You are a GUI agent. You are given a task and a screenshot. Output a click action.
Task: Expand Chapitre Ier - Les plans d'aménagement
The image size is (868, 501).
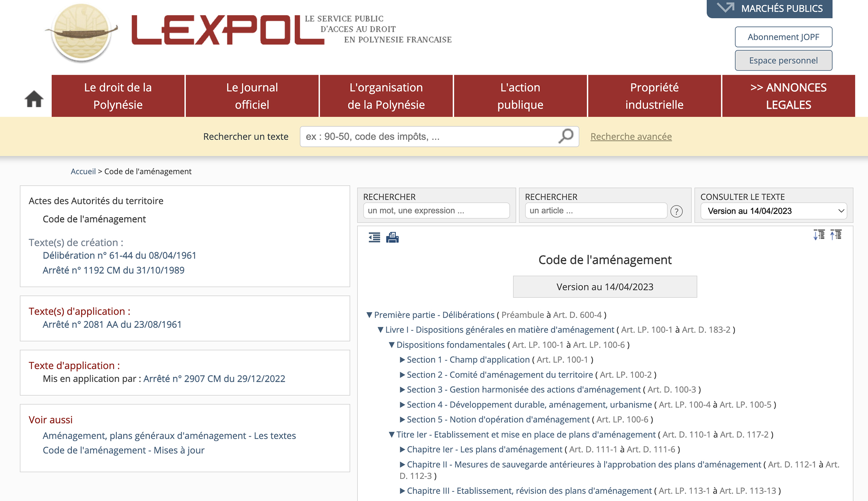tap(402, 450)
